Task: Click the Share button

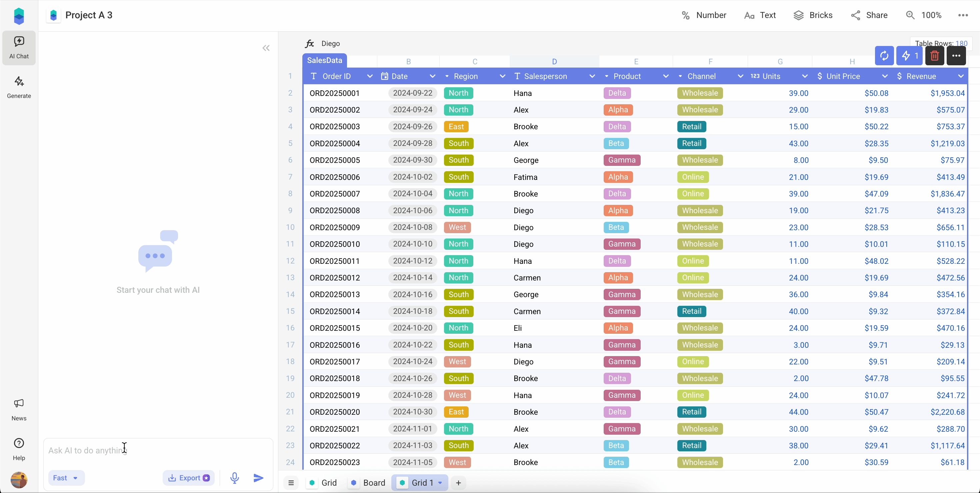Action: click(x=869, y=15)
